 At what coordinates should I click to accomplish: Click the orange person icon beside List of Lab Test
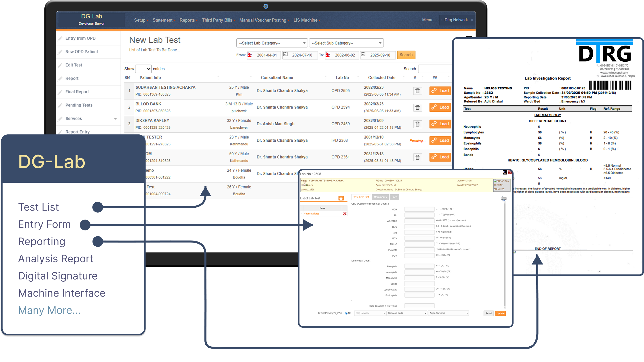coord(341,198)
